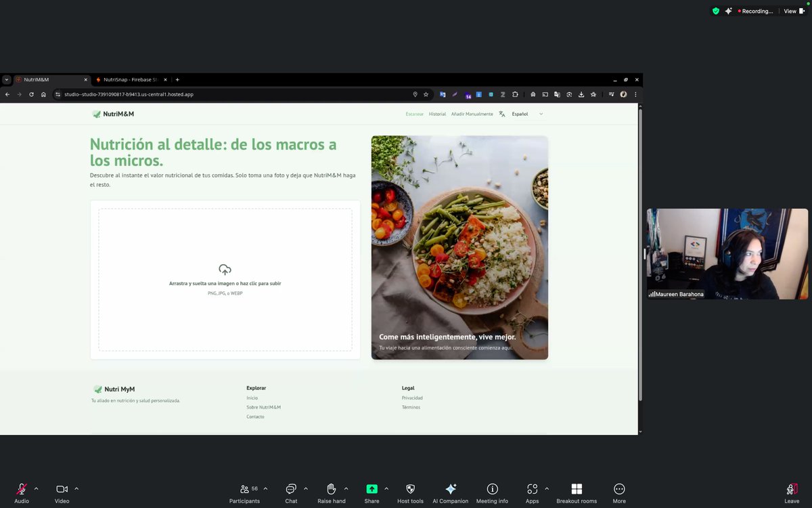The width and height of the screenshot is (812, 508).
Task: Open the audio options chevron
Action: point(37,488)
